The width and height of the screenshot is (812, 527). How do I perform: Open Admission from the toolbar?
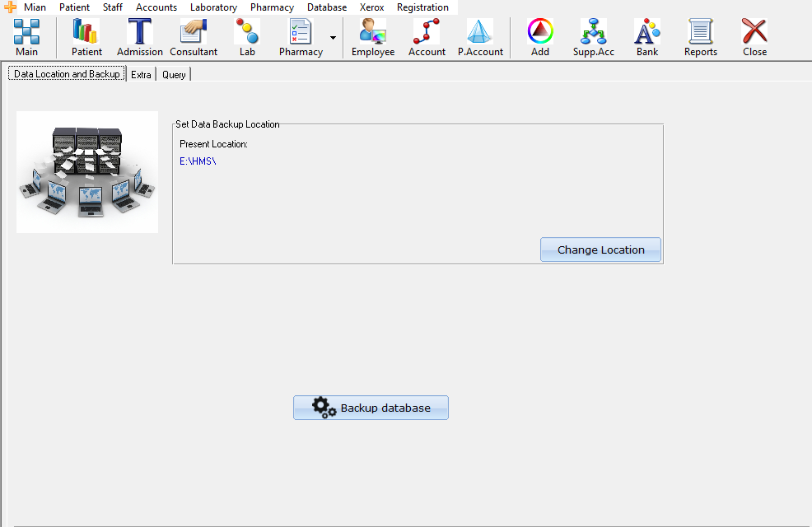tap(140, 37)
